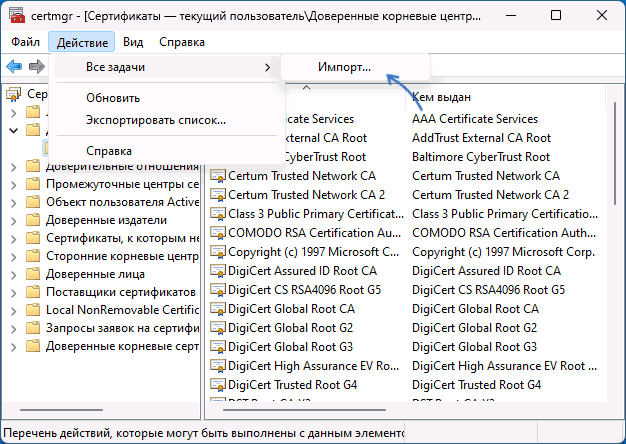Expand the Доверенные лица tree node

(x=14, y=274)
